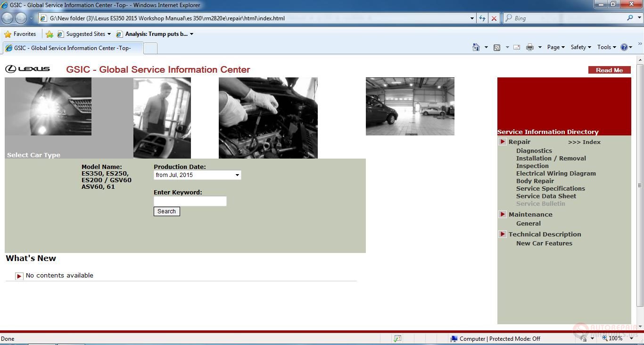Open the Tools menu
644x345 pixels.
tap(607, 47)
